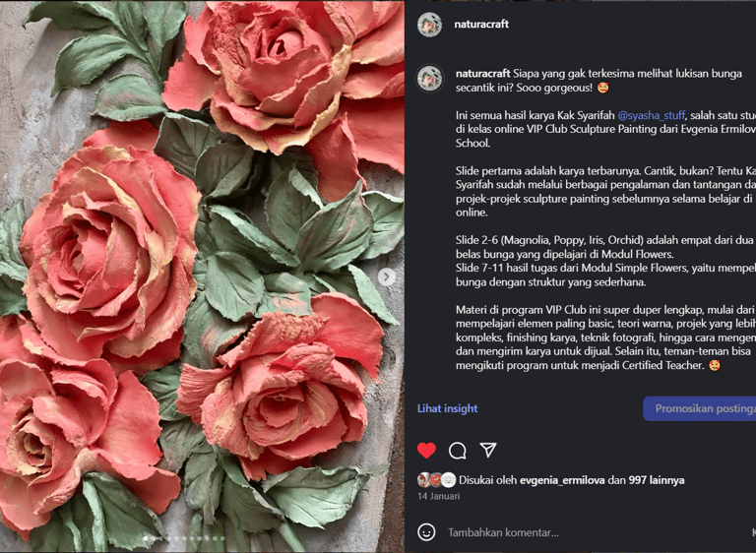Click bold naturacraft name starting the caption
Viewport: 756px width, 553px height.
point(483,73)
